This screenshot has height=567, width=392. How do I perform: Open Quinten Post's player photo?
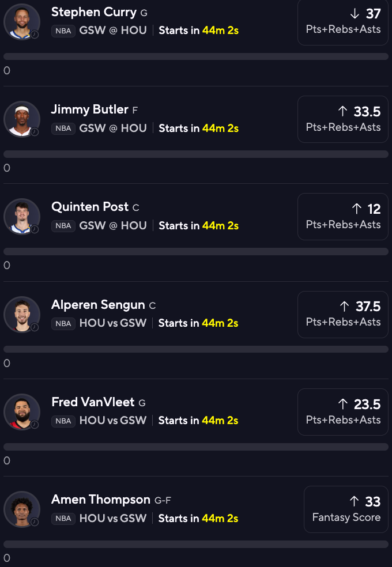[x=21, y=217]
